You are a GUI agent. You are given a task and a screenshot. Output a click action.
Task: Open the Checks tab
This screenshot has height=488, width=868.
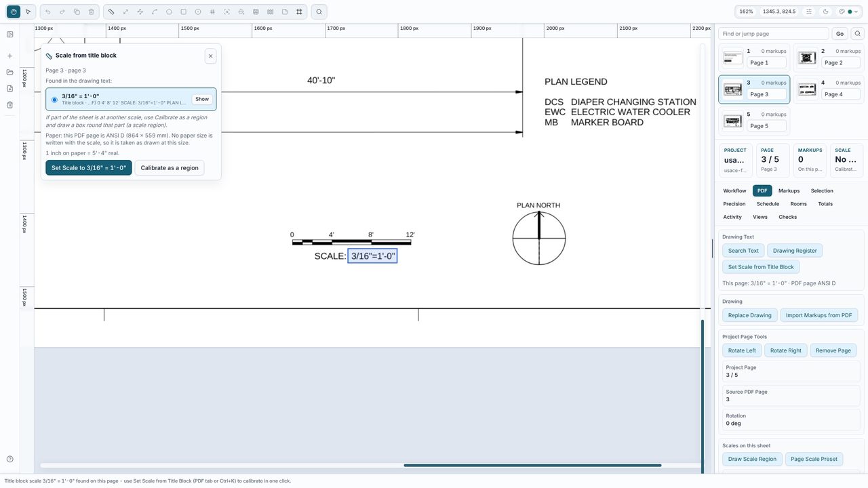pos(788,217)
